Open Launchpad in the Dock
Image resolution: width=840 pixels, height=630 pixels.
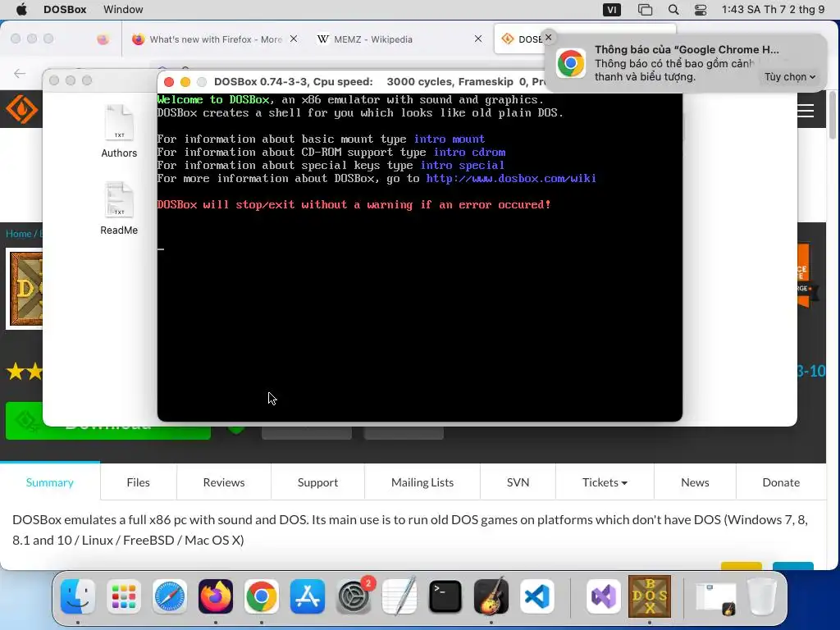tap(124, 596)
